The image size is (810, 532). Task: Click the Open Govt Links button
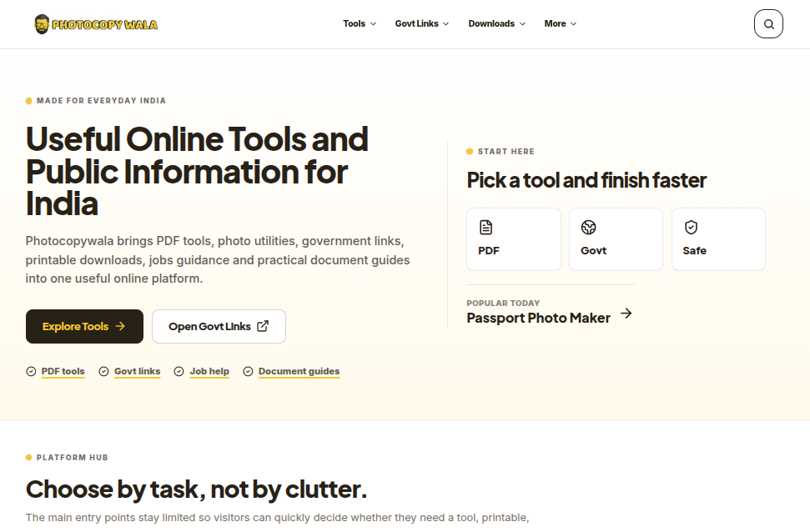(x=219, y=326)
